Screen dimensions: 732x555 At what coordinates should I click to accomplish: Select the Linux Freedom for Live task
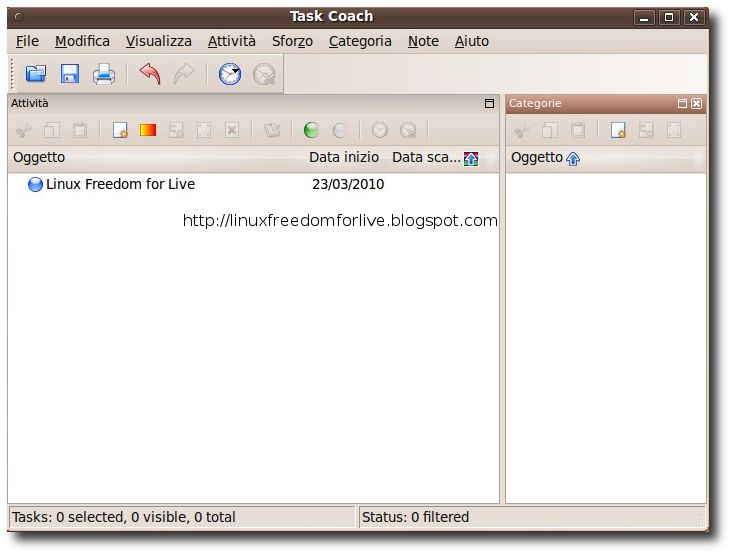point(120,184)
